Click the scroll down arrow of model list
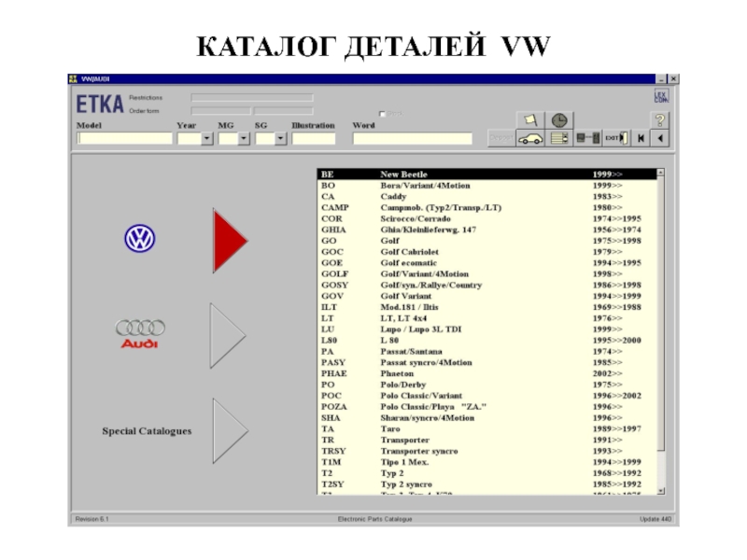The width and height of the screenshot is (747, 560). click(660, 491)
